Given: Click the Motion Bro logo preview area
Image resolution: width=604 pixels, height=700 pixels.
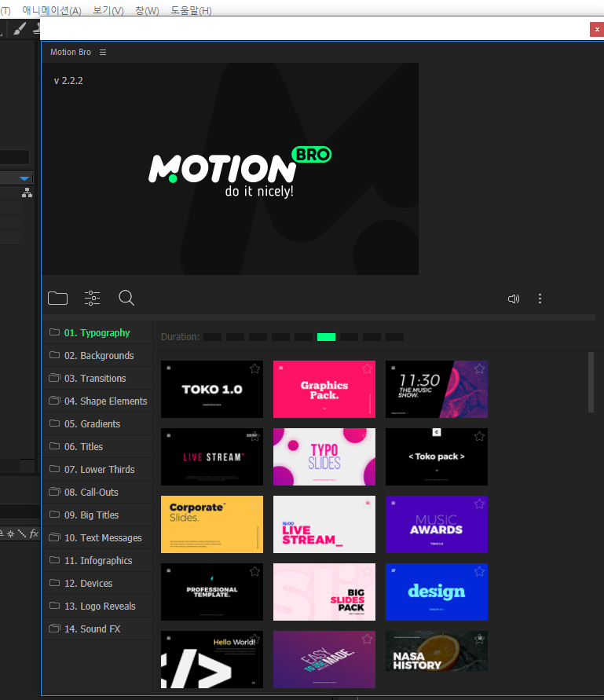Looking at the screenshot, I should (230, 169).
